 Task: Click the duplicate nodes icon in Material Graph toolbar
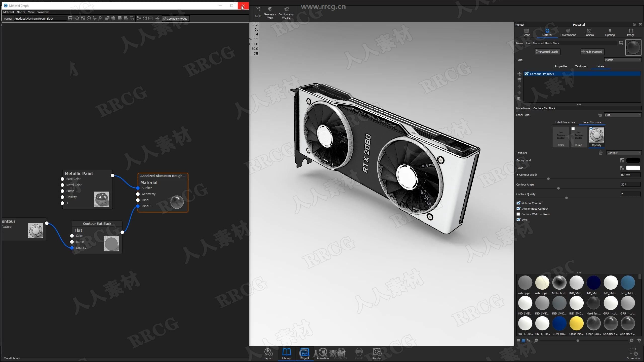[x=107, y=18]
